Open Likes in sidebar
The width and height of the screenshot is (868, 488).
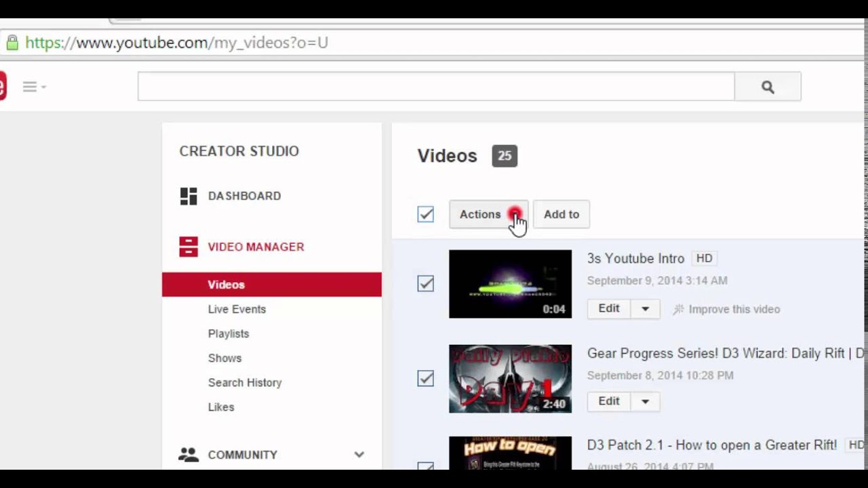221,407
